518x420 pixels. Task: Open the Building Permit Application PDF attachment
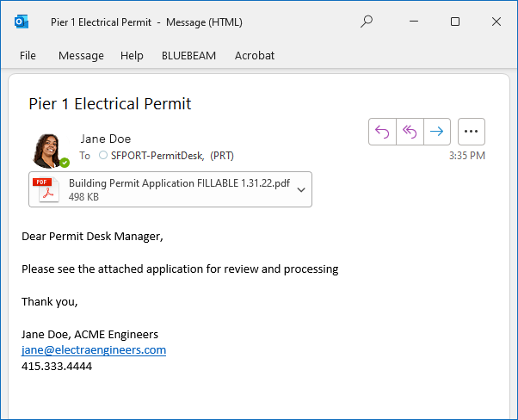click(170, 189)
